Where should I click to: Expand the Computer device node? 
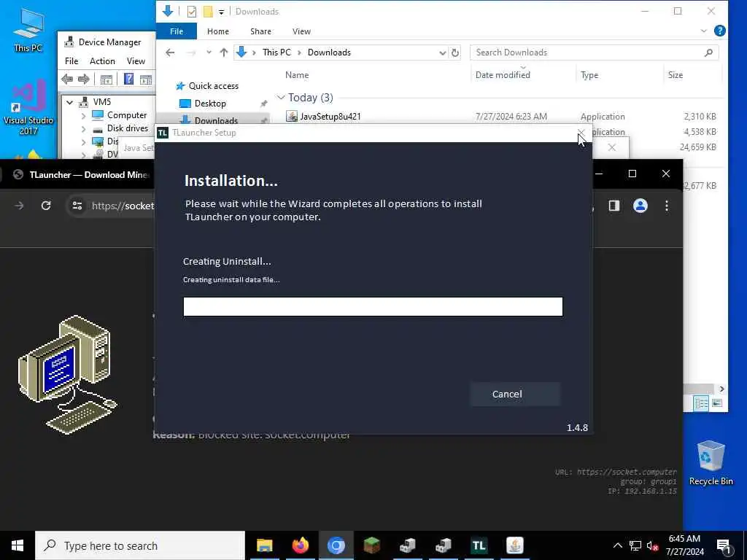pos(83,115)
